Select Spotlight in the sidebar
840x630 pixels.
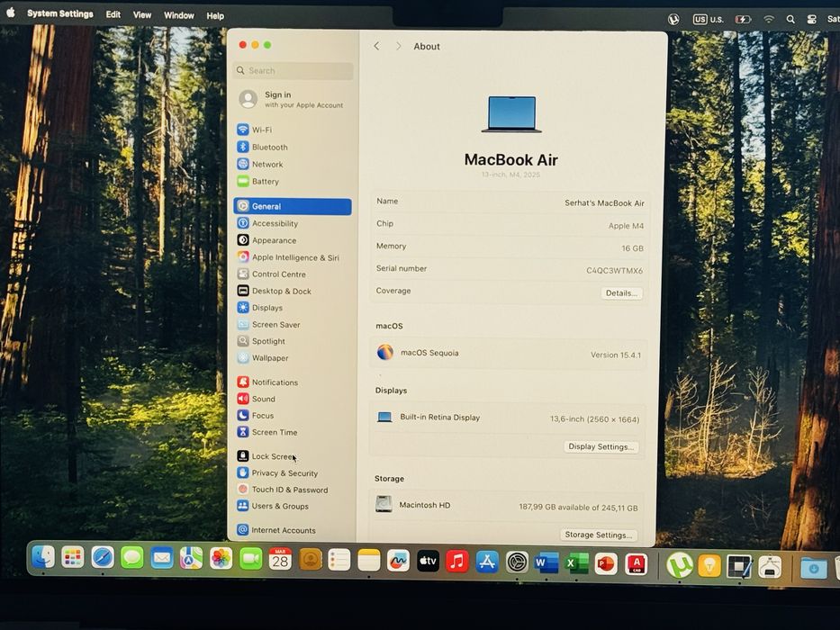click(268, 341)
